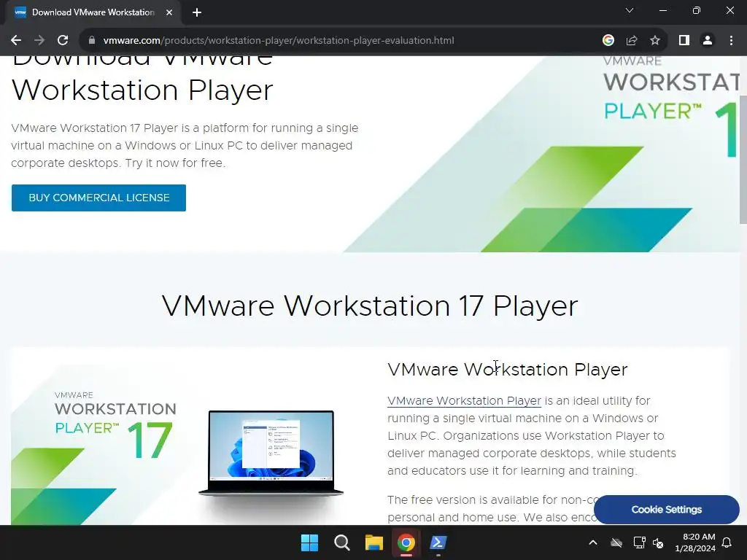Open the Google icon in the address bar
The image size is (747, 560).
608,41
